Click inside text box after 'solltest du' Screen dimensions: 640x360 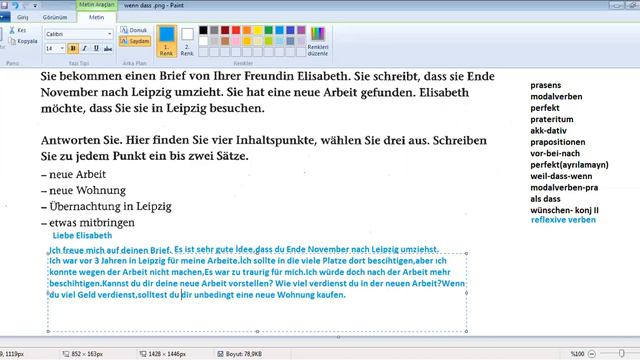point(180,295)
